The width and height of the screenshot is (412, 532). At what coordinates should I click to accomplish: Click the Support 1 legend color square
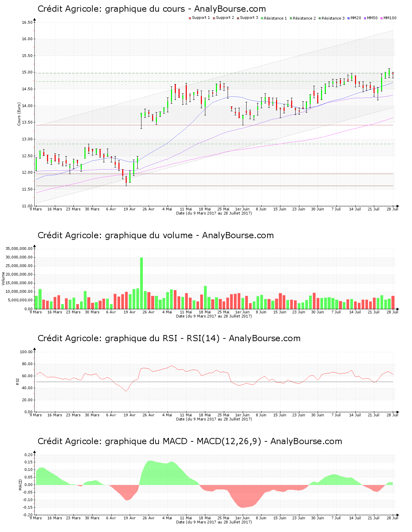tap(190, 18)
